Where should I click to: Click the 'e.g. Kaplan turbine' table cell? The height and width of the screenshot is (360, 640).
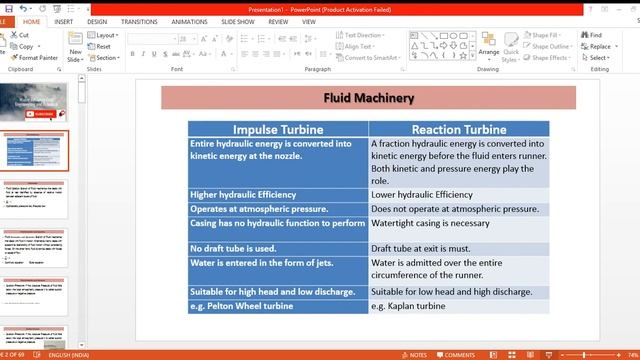coord(459,306)
